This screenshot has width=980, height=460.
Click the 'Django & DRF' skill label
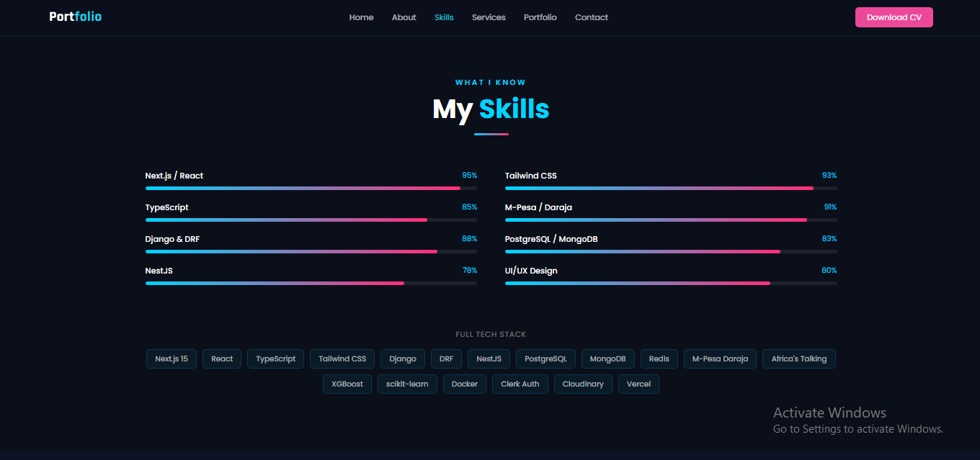(172, 239)
